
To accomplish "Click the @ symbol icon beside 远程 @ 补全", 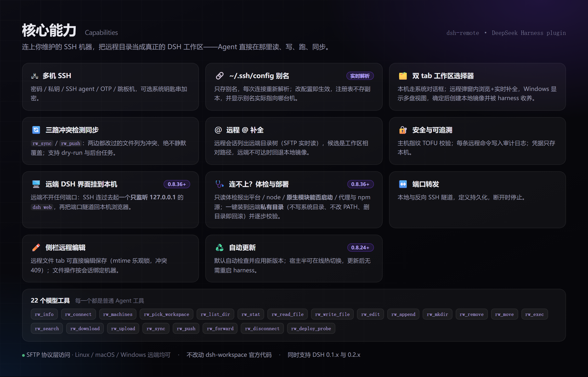I will pyautogui.click(x=218, y=130).
